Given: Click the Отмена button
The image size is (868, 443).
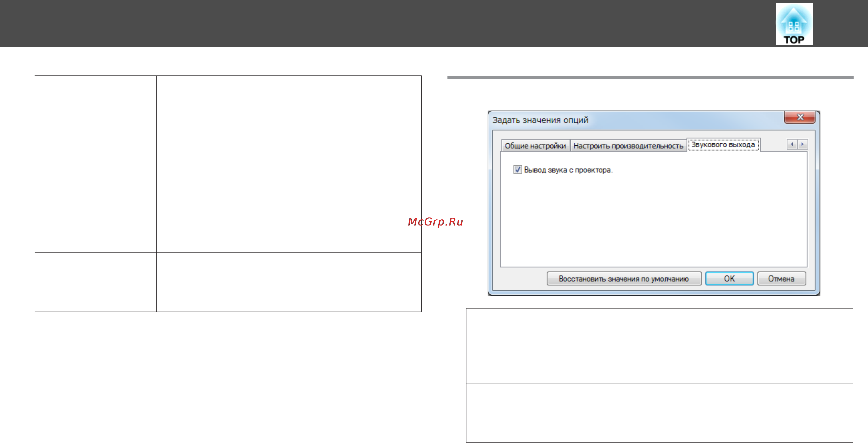Looking at the screenshot, I should (x=781, y=279).
